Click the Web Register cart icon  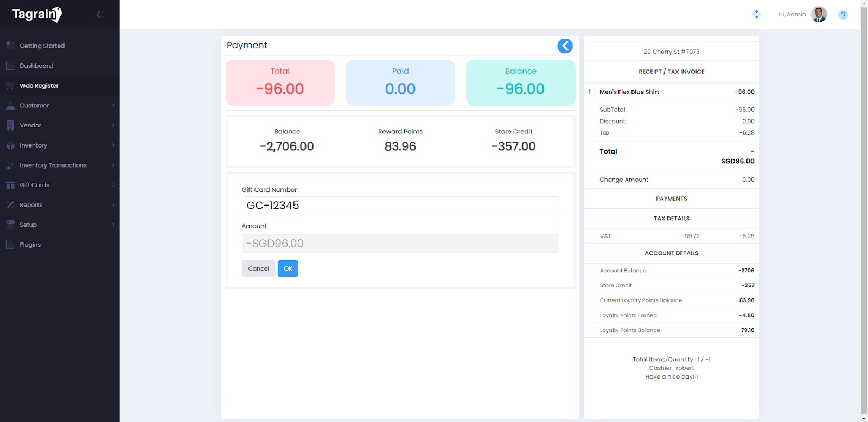pyautogui.click(x=10, y=86)
